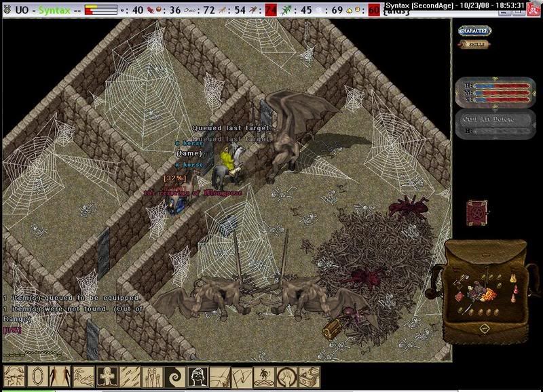This screenshot has width=543, height=392.
Task: Click the reagent counter showing 36
Action: click(164, 10)
